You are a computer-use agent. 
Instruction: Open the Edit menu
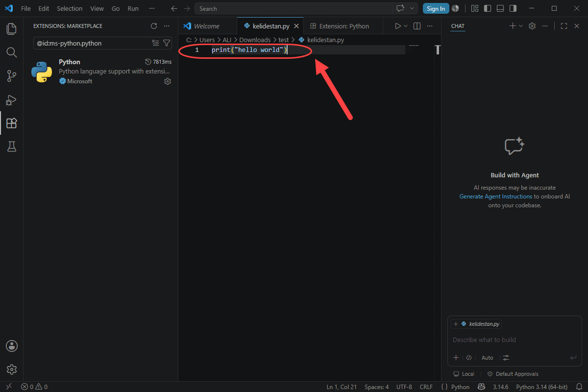[44, 8]
